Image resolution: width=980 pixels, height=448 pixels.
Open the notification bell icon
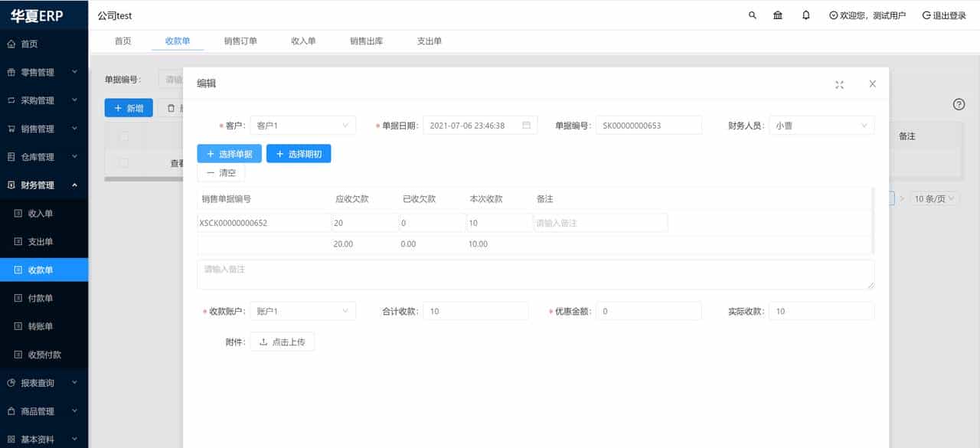(x=805, y=15)
